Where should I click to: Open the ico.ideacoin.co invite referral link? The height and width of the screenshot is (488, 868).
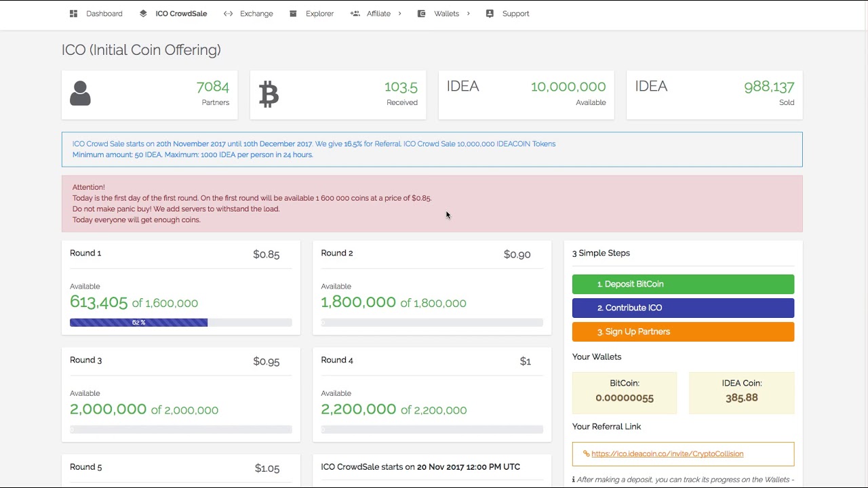point(667,454)
